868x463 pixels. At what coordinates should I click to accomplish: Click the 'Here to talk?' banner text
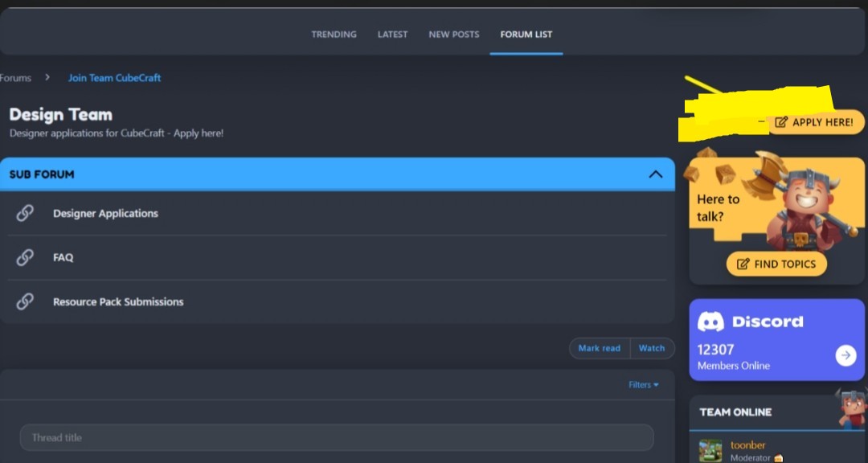(718, 207)
